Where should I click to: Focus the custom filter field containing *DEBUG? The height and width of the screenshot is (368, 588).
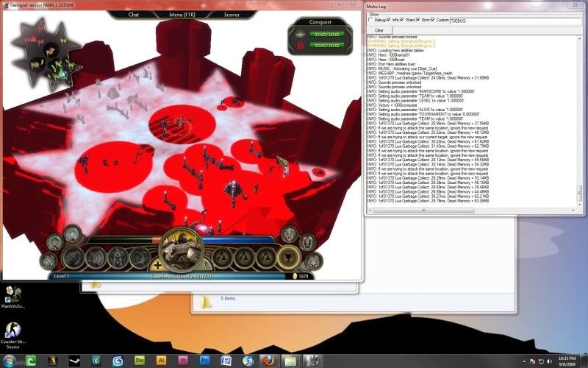[x=515, y=21]
